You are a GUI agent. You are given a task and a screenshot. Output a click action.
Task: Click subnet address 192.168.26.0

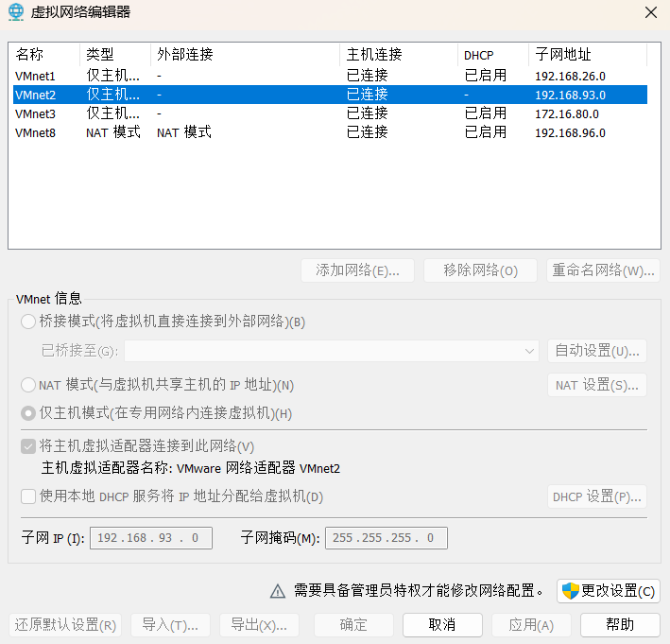click(570, 76)
